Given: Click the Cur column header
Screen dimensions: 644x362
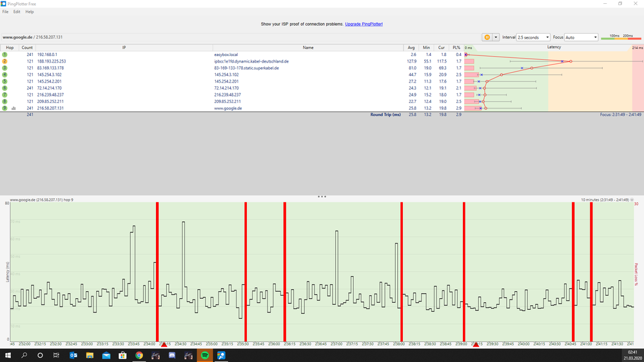Looking at the screenshot, I should (x=441, y=48).
